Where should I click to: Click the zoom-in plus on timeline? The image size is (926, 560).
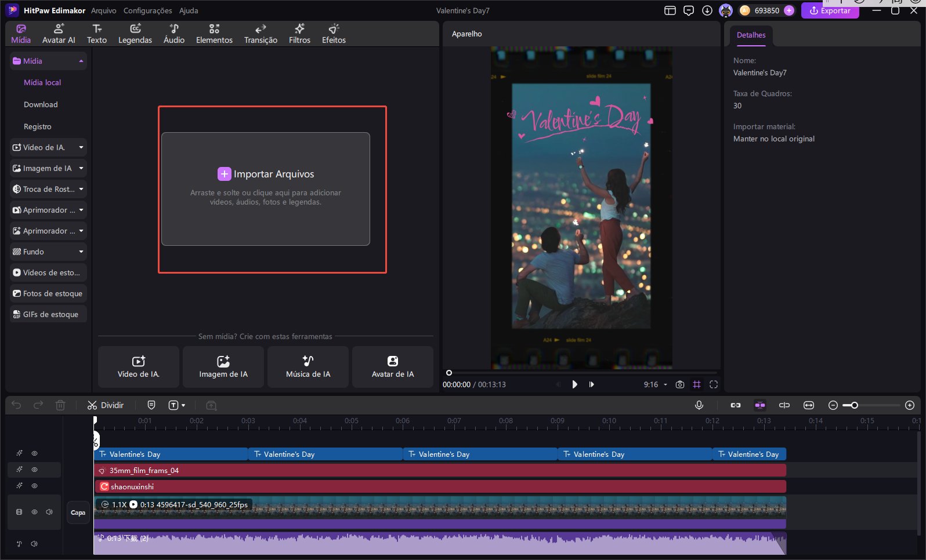(x=910, y=405)
